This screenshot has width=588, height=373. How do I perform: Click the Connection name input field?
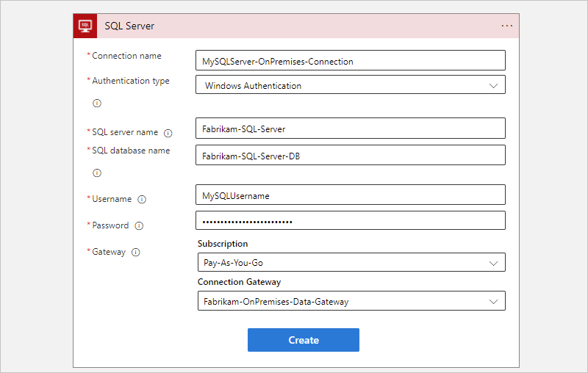[351, 61]
